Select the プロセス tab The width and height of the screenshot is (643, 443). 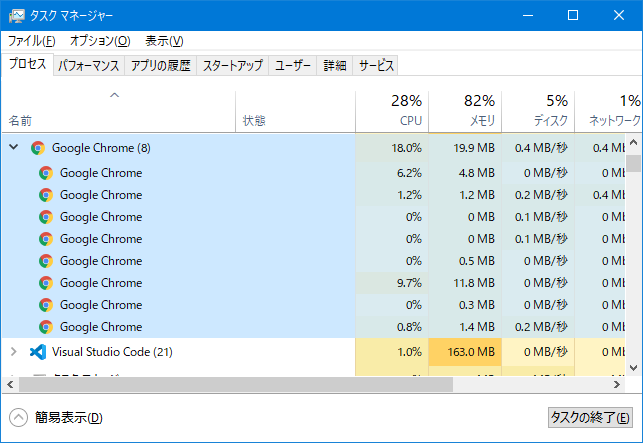(27, 64)
